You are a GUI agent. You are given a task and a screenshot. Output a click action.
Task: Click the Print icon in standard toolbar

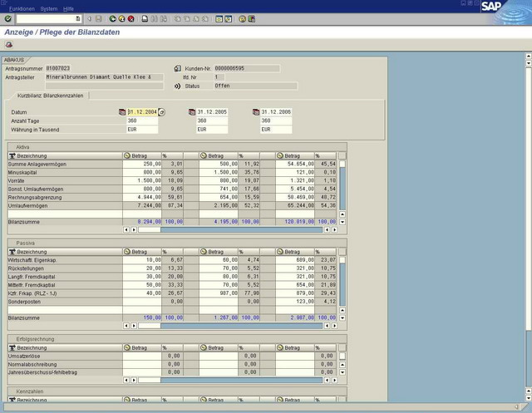[x=146, y=18]
